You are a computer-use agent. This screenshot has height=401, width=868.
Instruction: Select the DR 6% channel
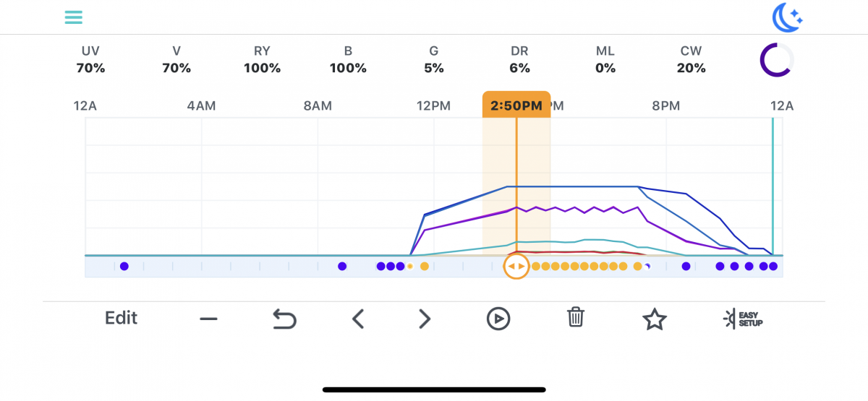click(519, 60)
